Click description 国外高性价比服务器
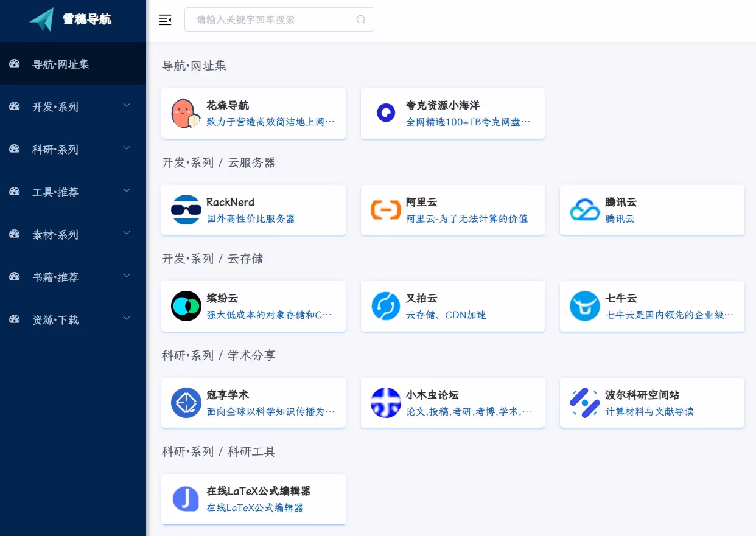 coord(251,218)
